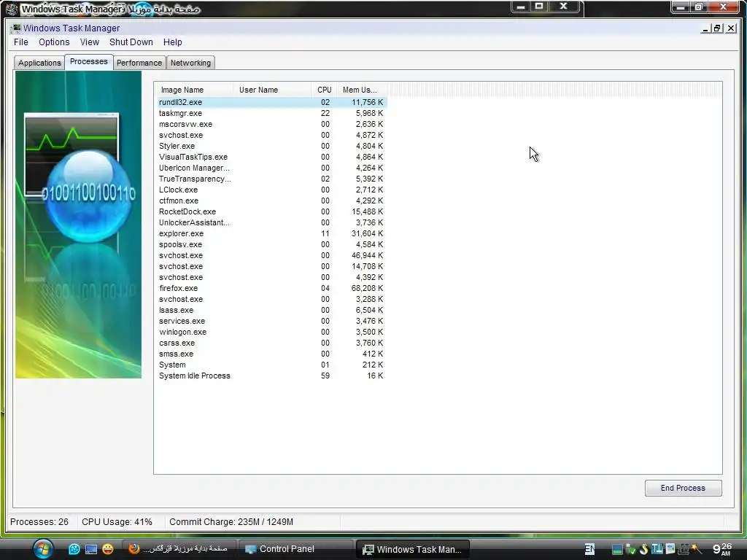Screen dimensions: 747x560
Task: Select the VisualTaskTips.exe process
Action: [272, 157]
